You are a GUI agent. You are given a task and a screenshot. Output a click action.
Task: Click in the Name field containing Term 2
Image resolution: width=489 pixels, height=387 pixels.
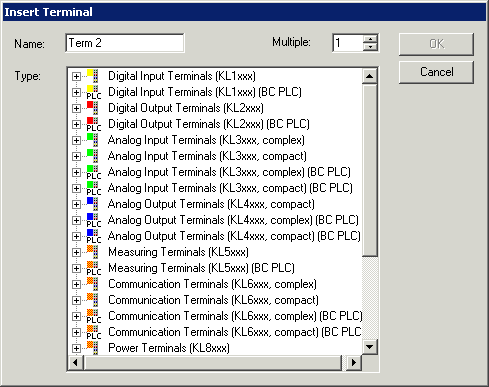tap(125, 43)
